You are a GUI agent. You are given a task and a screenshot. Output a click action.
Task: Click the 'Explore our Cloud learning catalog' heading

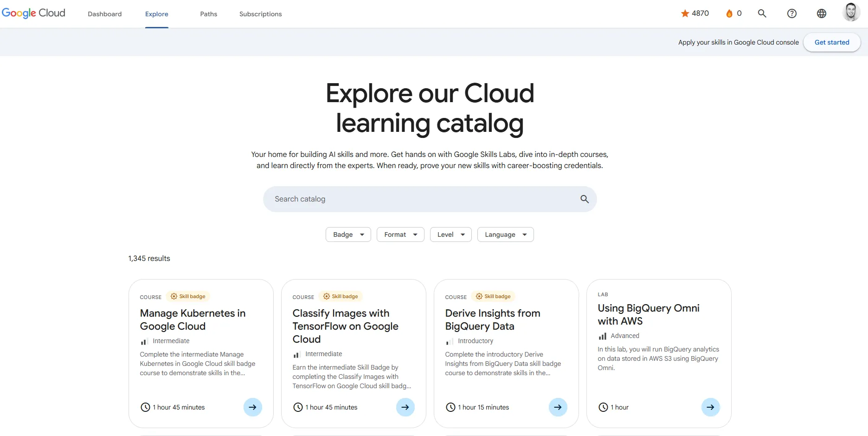(x=430, y=108)
